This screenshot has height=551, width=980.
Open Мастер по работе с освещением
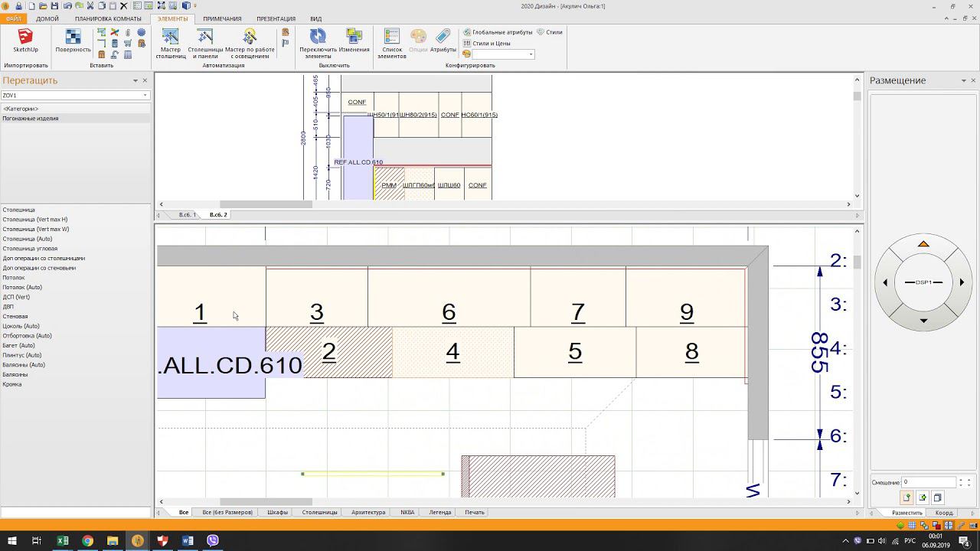pos(250,44)
